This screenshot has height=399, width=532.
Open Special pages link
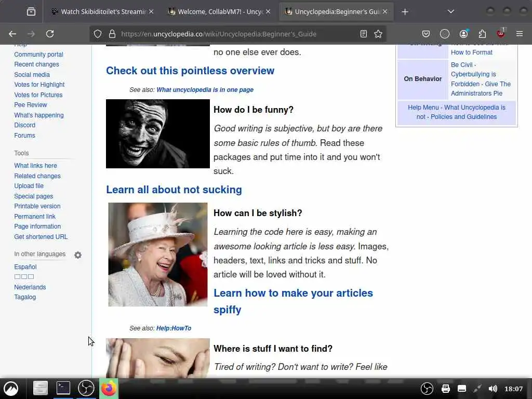pyautogui.click(x=34, y=196)
